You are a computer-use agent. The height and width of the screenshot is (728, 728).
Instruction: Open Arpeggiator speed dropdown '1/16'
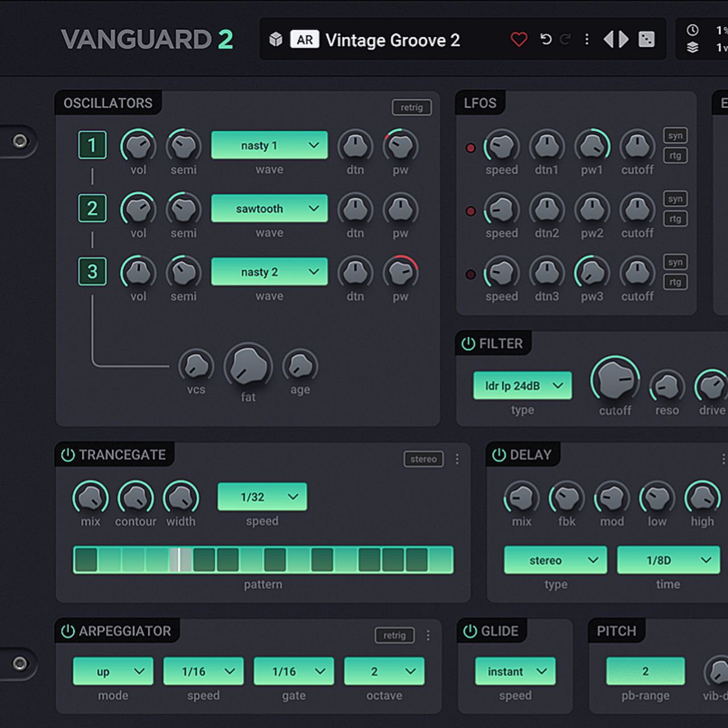204,671
